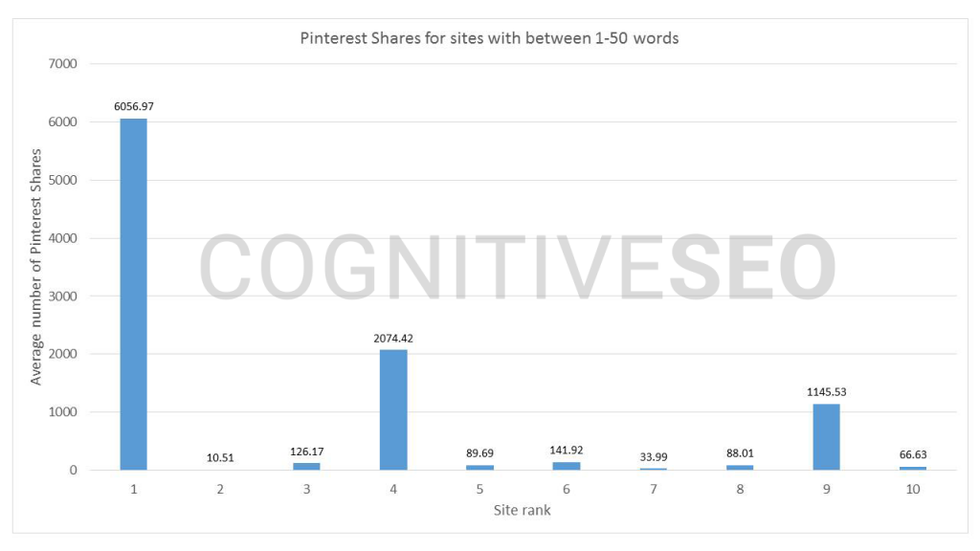Click the x-axis label 10

(913, 489)
